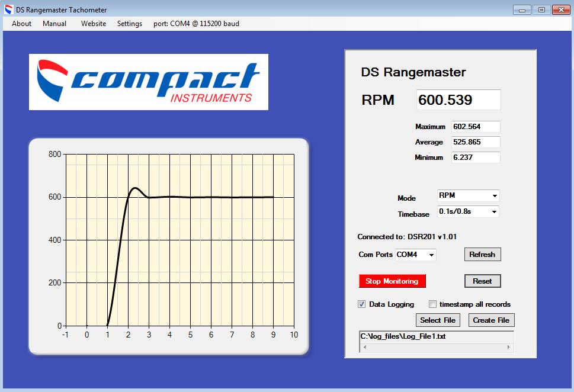The height and width of the screenshot is (392, 574).
Task: Click the log file path C:\log_files\Log_File1.txt
Action: (x=403, y=336)
